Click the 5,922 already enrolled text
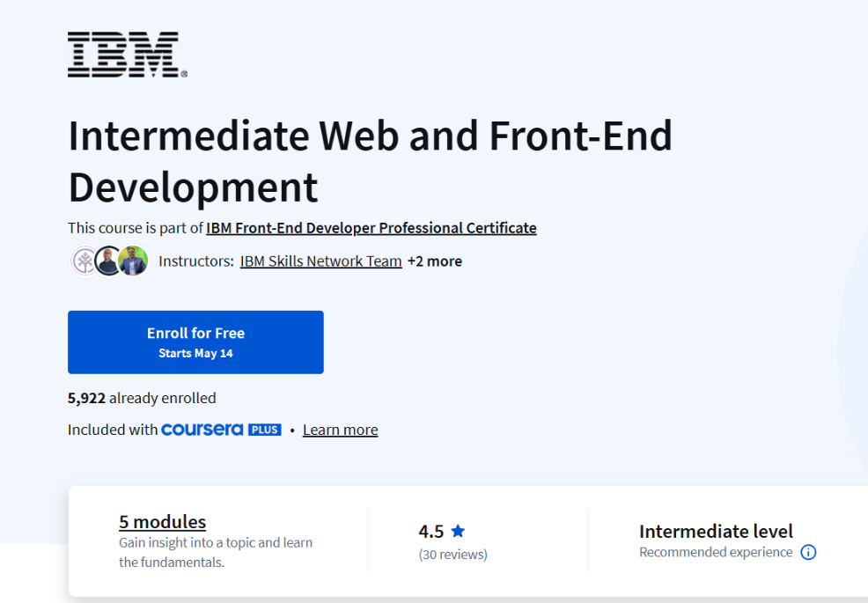The height and width of the screenshot is (603, 868). click(x=142, y=398)
